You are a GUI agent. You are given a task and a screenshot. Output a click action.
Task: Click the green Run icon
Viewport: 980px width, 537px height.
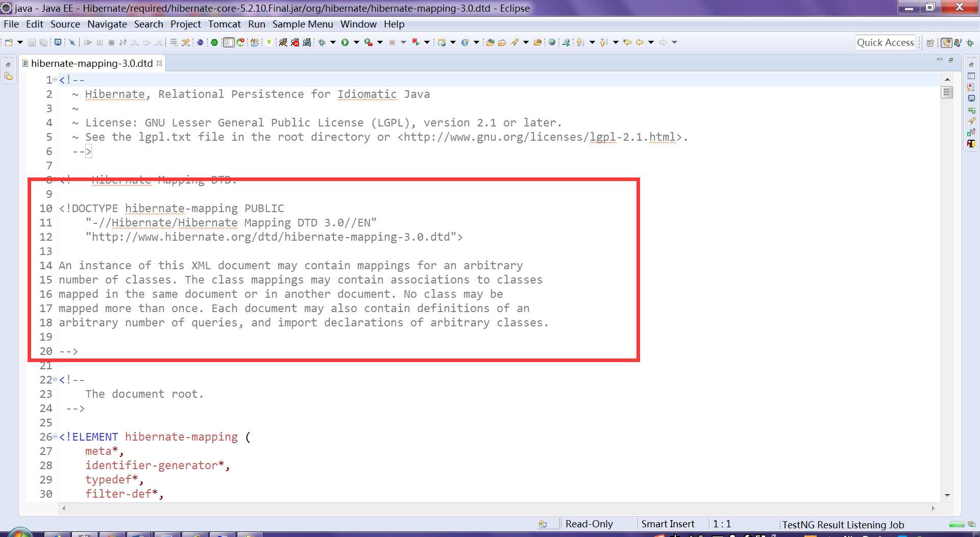click(345, 42)
